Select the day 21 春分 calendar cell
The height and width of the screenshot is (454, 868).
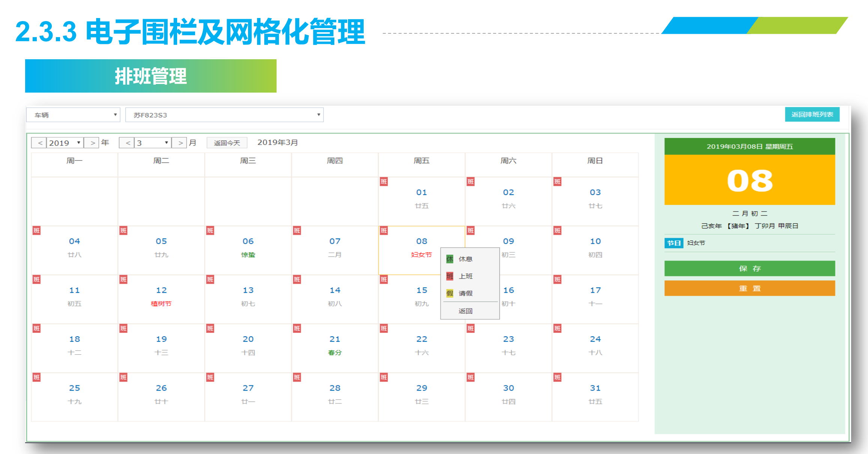(335, 347)
